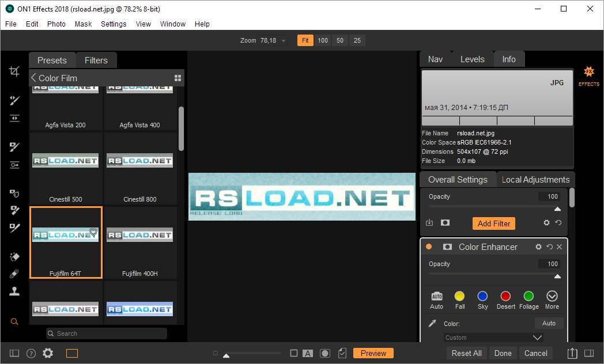Go back from Color Film category
Screen dimensions: 604x364
(33, 78)
